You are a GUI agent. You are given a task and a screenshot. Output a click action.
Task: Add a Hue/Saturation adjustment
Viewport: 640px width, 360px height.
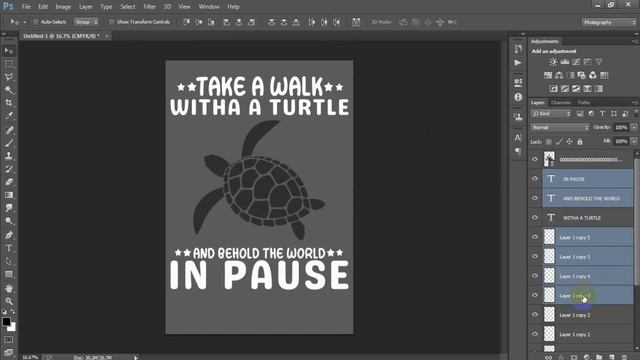tap(548, 76)
